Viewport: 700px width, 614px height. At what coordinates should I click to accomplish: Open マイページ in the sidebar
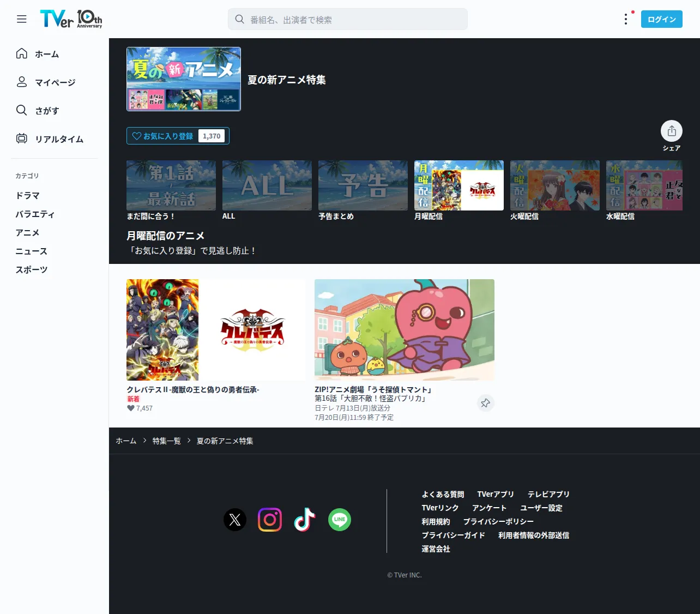coord(55,82)
